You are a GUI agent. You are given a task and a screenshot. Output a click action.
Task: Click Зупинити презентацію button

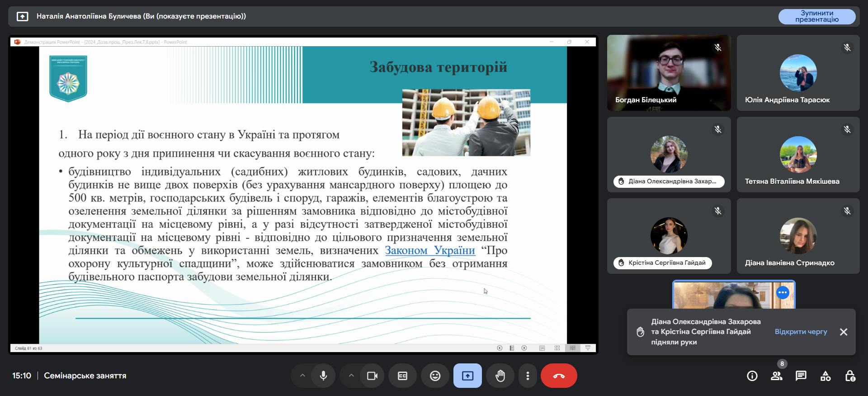816,16
